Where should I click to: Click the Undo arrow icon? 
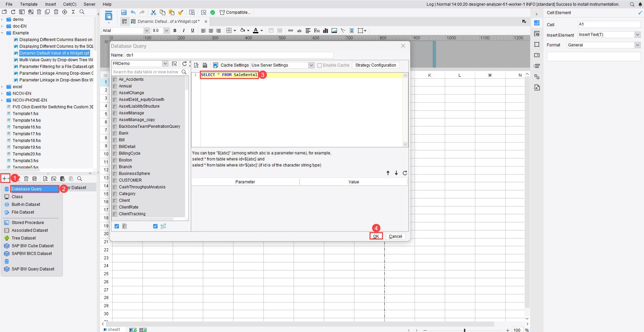[133, 12]
